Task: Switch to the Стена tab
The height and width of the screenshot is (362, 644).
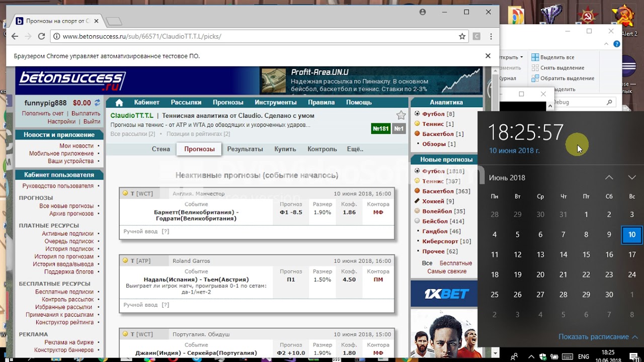Action: pos(161,149)
